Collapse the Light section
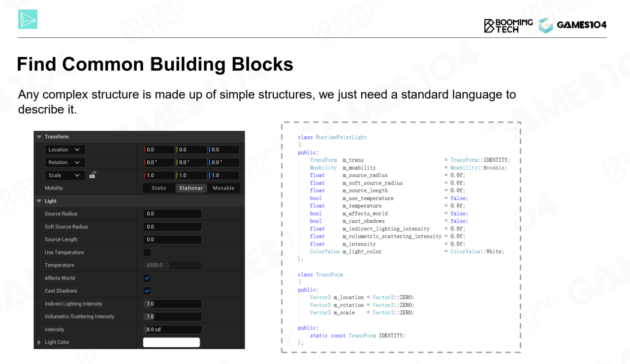This screenshot has width=630, height=364. (x=39, y=201)
